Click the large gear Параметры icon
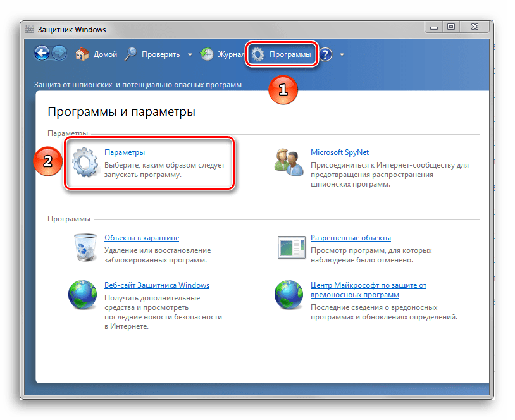 click(85, 162)
